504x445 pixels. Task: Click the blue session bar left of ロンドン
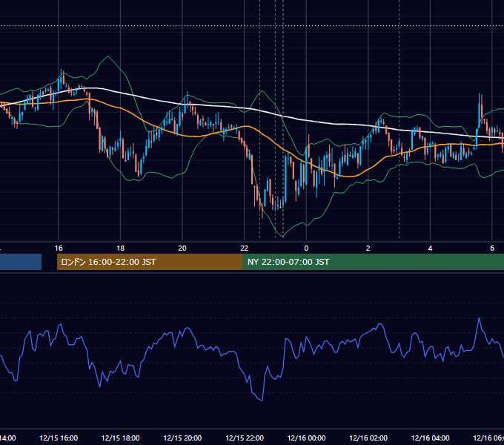tap(21, 262)
